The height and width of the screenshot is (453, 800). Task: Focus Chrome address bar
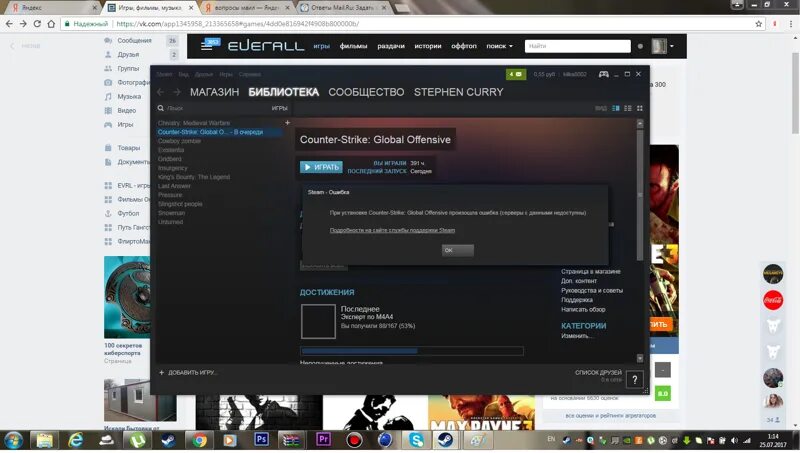click(408, 23)
